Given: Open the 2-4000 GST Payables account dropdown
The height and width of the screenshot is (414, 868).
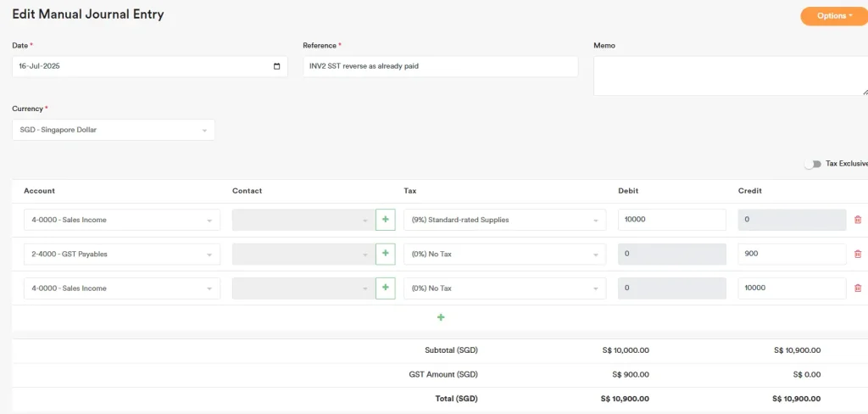Looking at the screenshot, I should (x=121, y=254).
